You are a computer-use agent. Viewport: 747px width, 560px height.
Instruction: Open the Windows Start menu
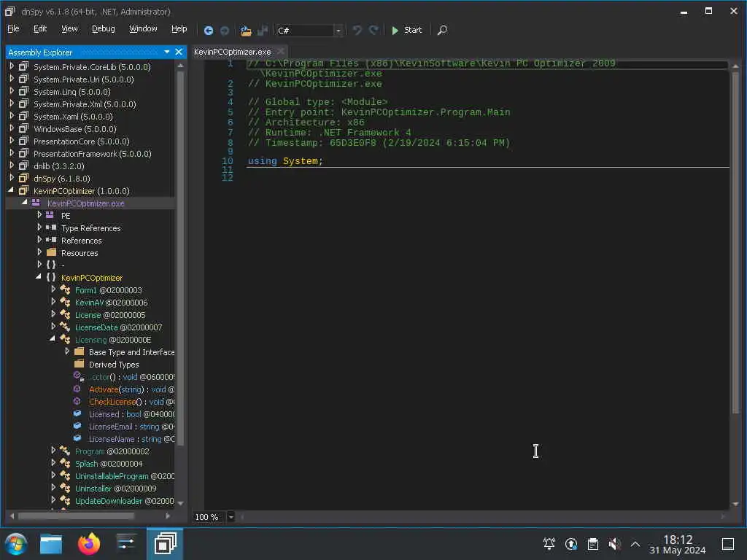(x=16, y=544)
